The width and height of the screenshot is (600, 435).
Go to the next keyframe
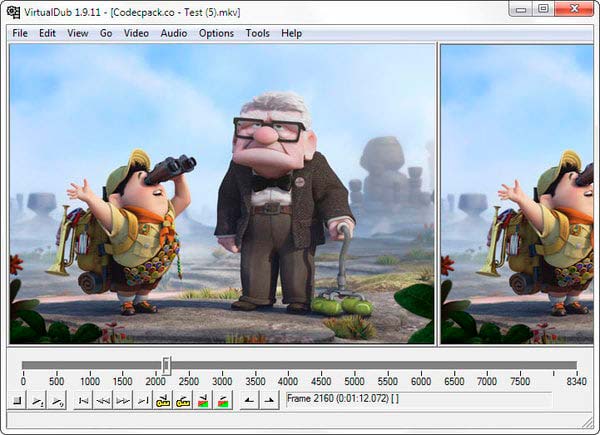coord(183,401)
